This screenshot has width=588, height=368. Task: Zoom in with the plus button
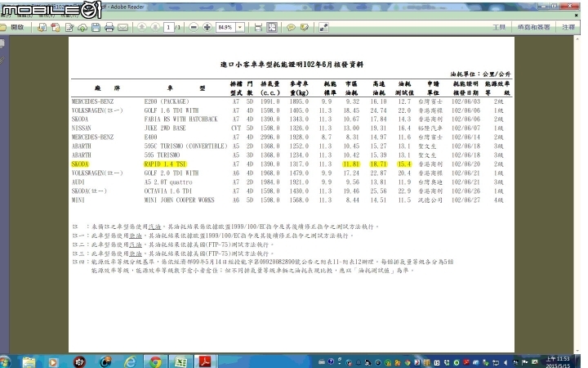coord(207,27)
